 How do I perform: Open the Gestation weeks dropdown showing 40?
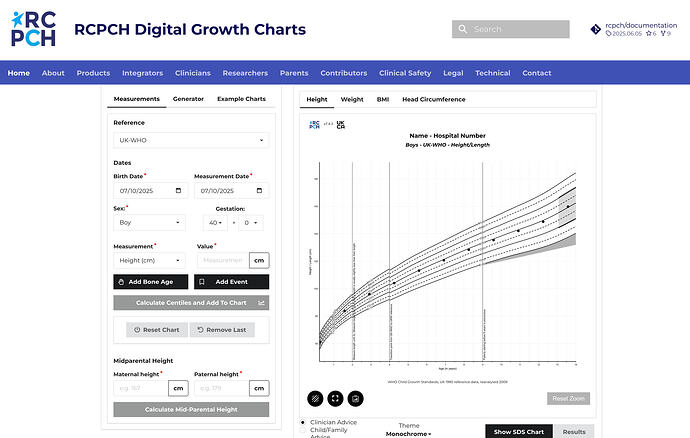tap(215, 223)
